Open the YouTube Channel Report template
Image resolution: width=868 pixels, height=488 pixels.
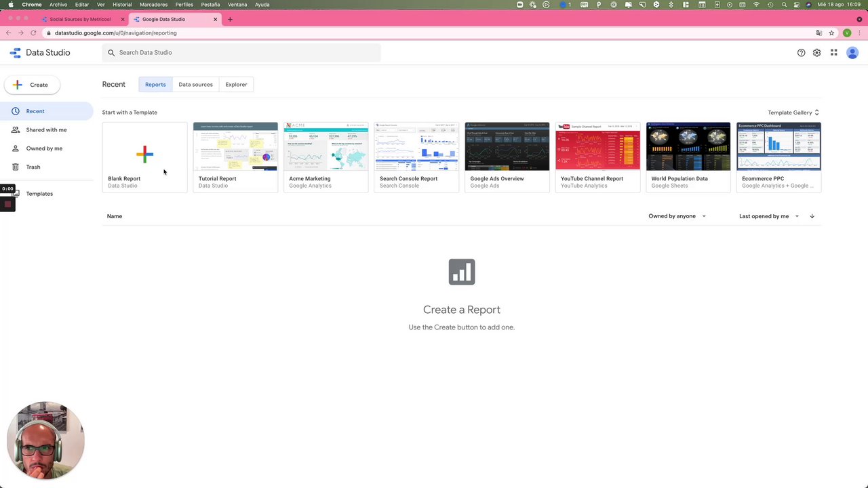tap(597, 157)
